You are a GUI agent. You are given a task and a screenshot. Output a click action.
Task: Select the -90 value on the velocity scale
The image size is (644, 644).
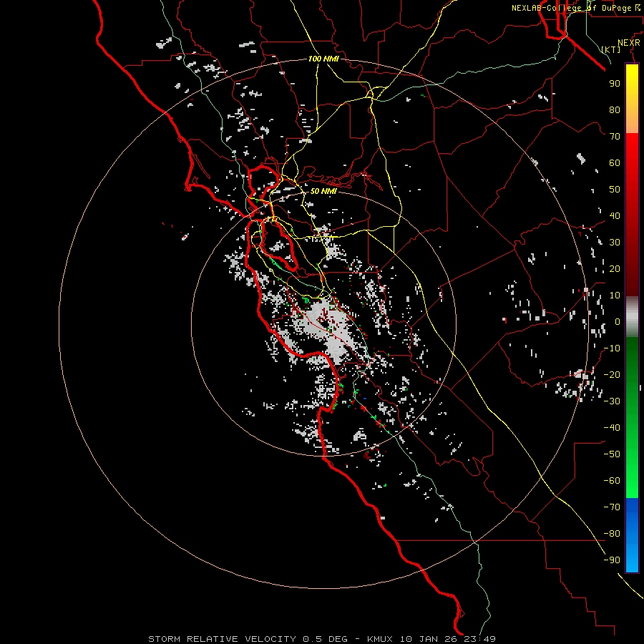click(x=612, y=560)
